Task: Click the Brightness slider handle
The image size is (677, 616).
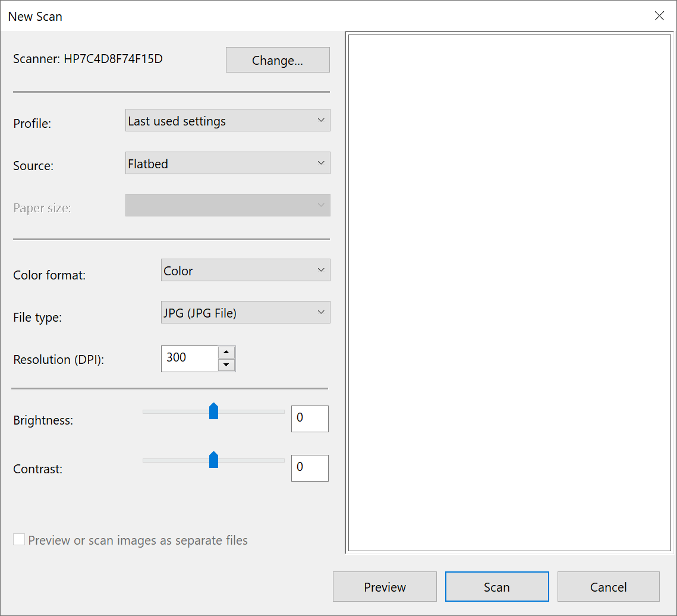Action: click(x=213, y=411)
